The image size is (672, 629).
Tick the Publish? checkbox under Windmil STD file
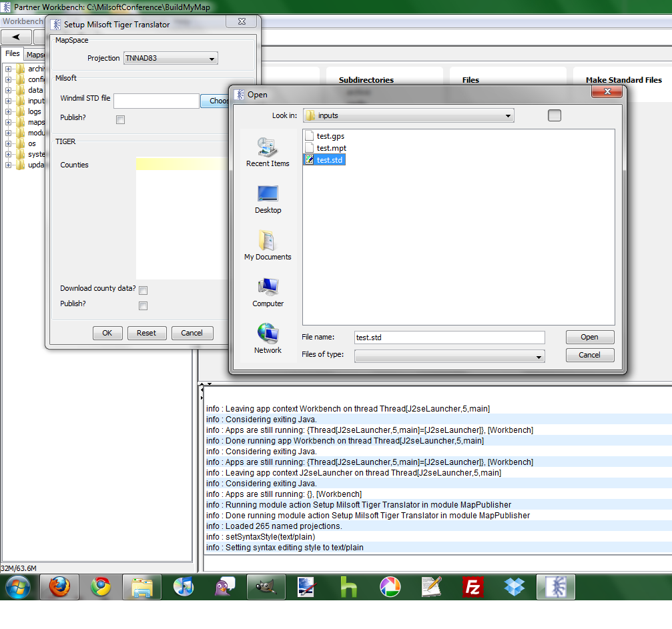coord(120,119)
